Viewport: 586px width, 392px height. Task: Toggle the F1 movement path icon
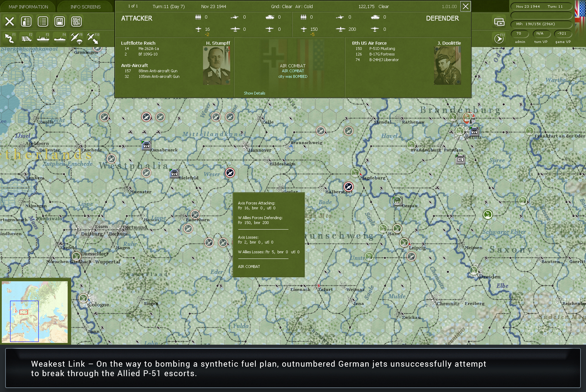(x=9, y=38)
